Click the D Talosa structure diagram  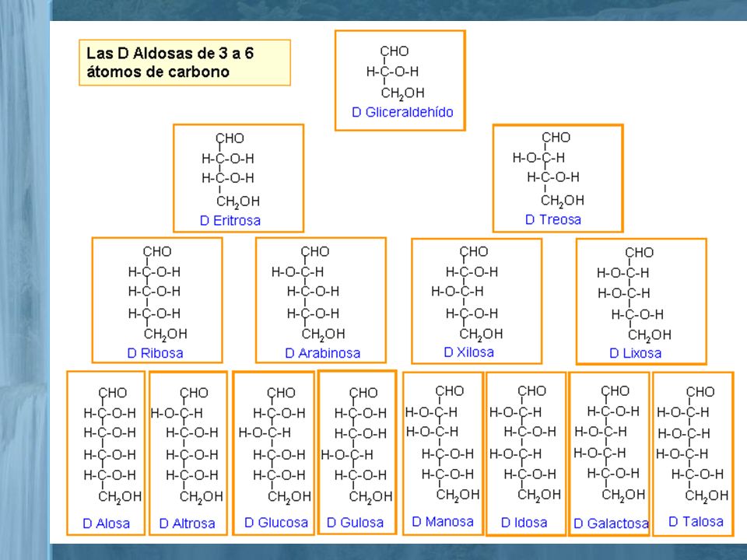pos(693,445)
